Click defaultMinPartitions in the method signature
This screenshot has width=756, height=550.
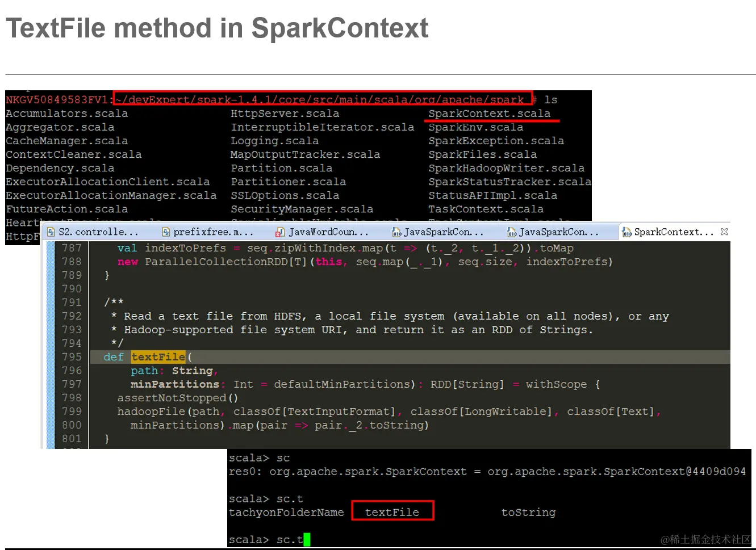pyautogui.click(x=342, y=384)
